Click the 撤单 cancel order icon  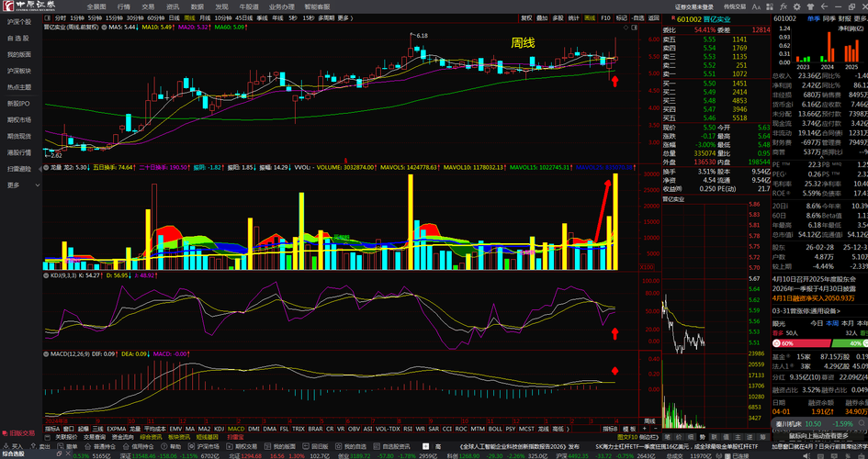click(x=60, y=445)
